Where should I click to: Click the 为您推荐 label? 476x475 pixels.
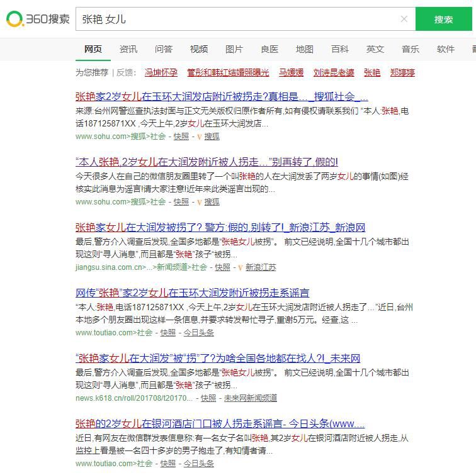coord(92,72)
